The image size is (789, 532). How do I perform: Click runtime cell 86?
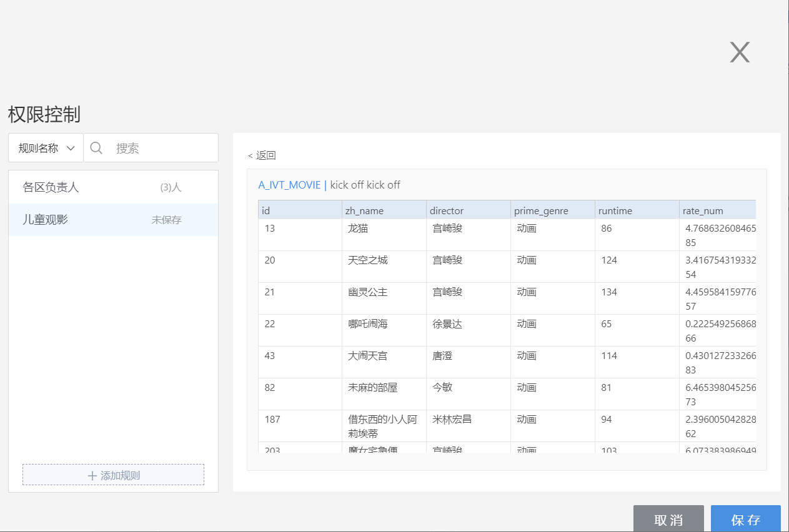click(x=637, y=235)
